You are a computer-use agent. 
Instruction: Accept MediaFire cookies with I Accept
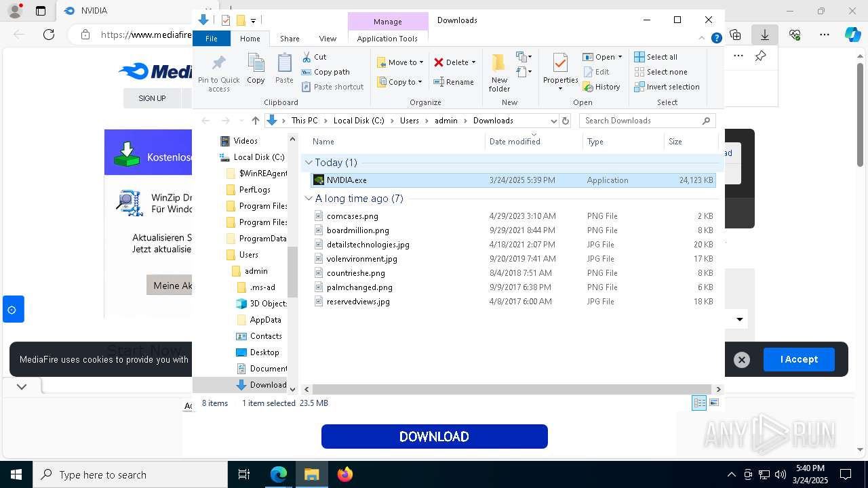click(799, 359)
